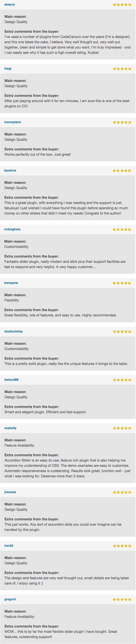Open transpow's user profile link

[x=11, y=283]
